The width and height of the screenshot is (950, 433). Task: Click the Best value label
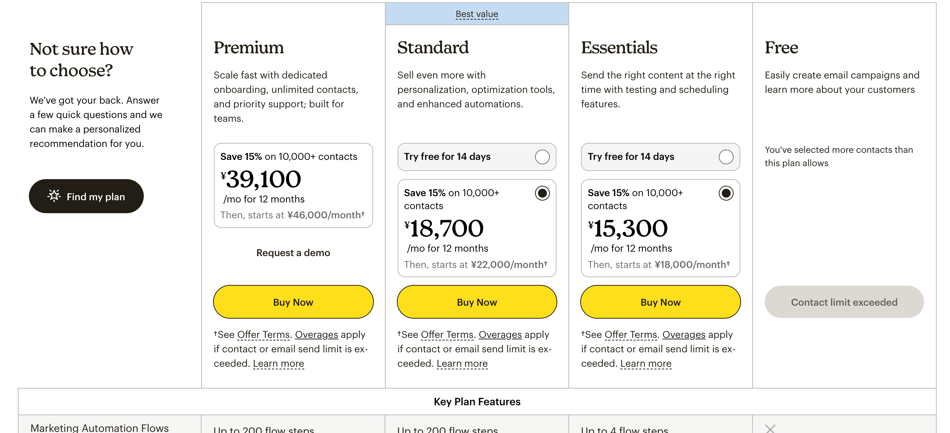coord(477,14)
